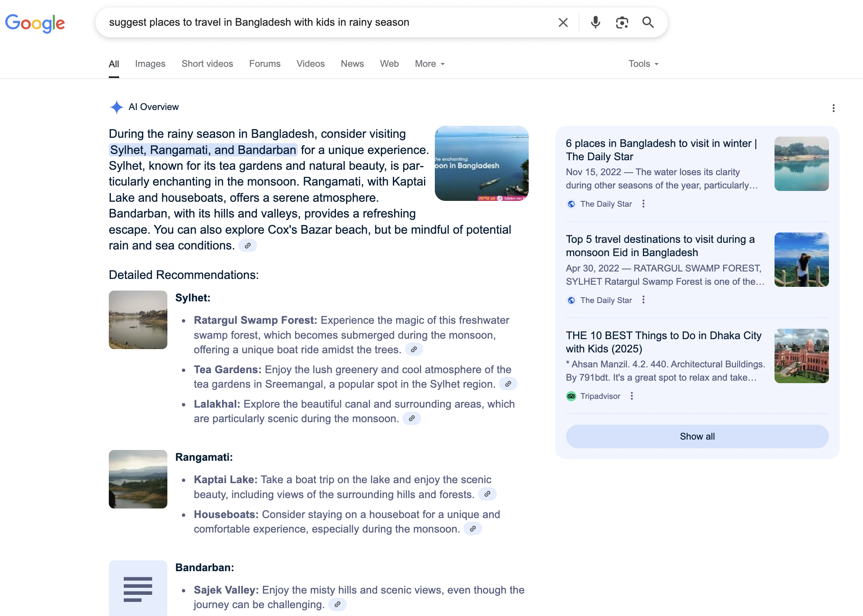Open source link icon for Houseboats
This screenshot has height=616, width=863.
click(473, 529)
